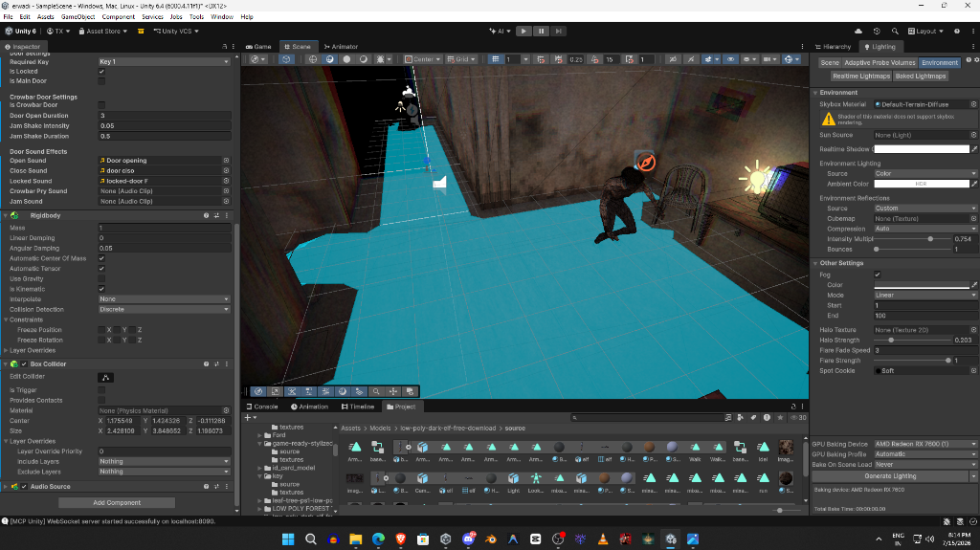Toggle the Is Locked checkbox
980x550 pixels.
[x=101, y=71]
